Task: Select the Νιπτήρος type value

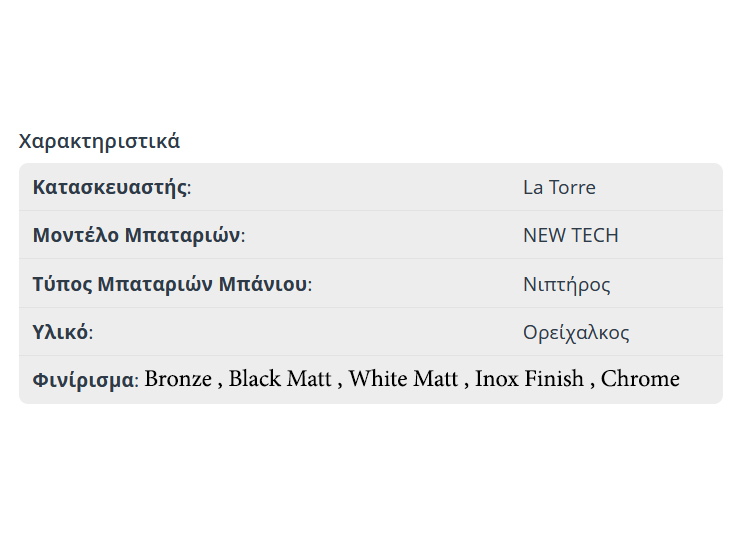Action: tap(566, 284)
